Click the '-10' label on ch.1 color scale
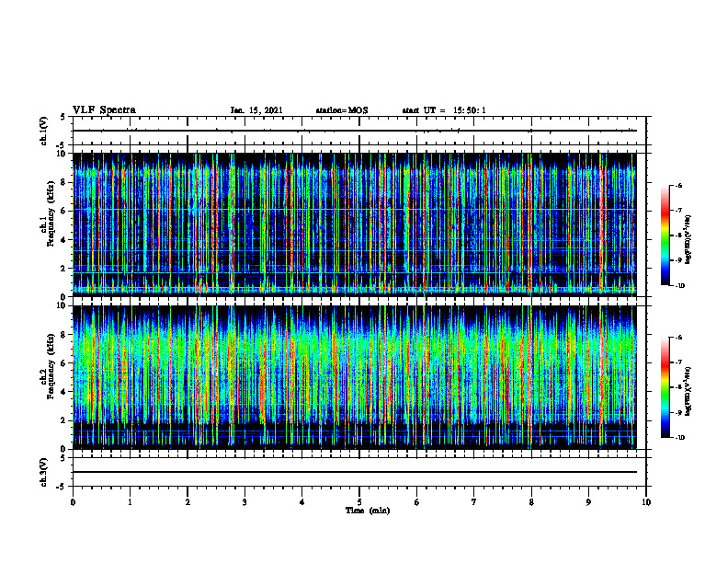The image size is (728, 563). [x=680, y=286]
